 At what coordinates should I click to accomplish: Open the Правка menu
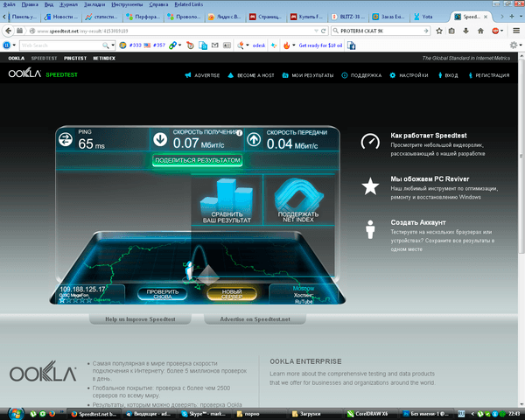30,4
